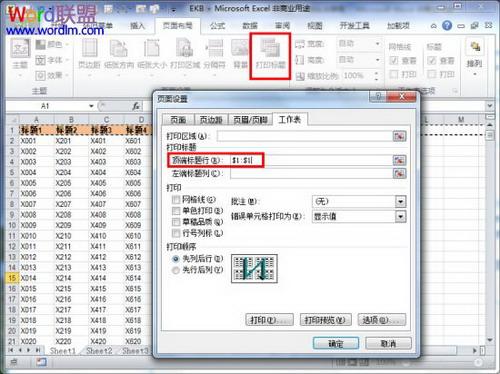This screenshot has width=500, height=374.
Task: Click the page setup dialog help button
Action: pos(378,97)
